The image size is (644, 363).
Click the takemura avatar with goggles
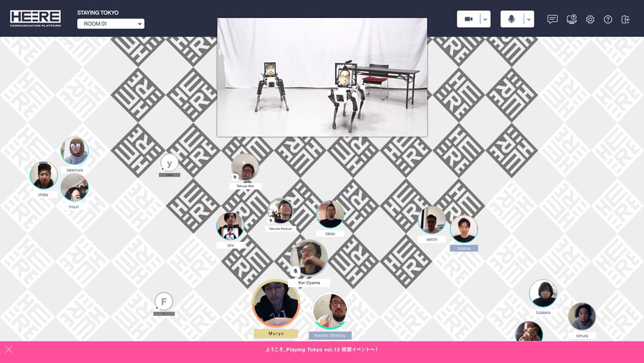click(74, 150)
